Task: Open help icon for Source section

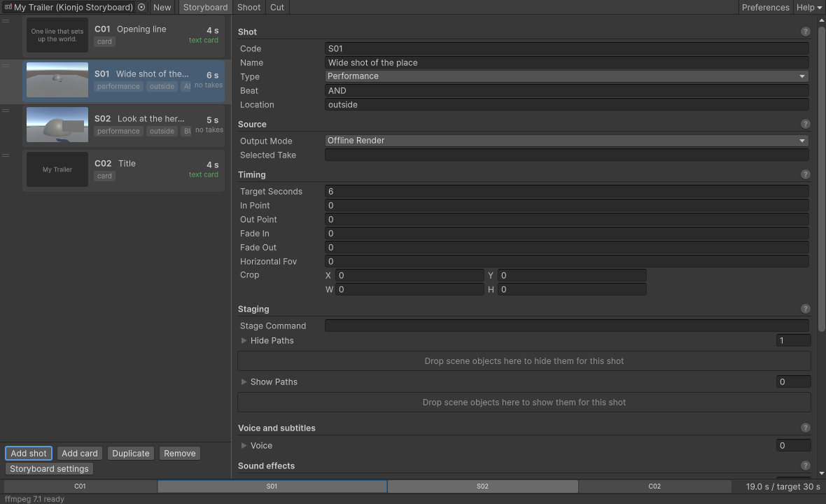Action: click(805, 125)
